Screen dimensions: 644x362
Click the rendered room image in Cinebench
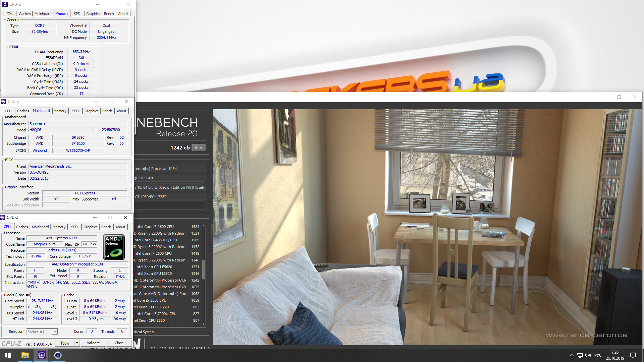tap(428, 227)
